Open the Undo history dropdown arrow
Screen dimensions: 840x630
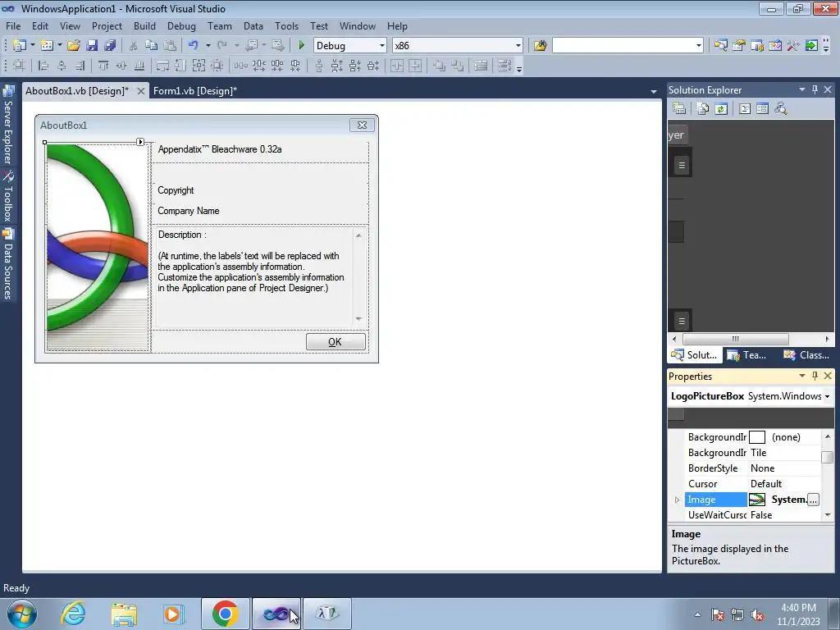point(208,46)
